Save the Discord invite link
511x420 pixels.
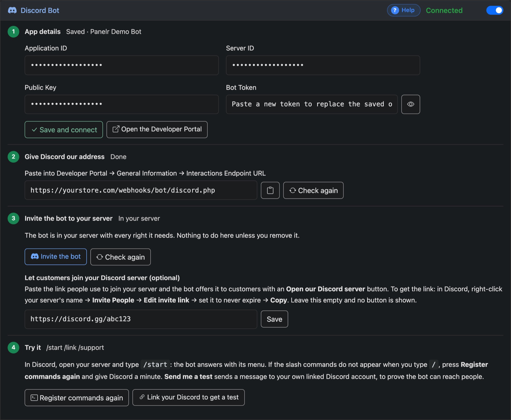274,319
